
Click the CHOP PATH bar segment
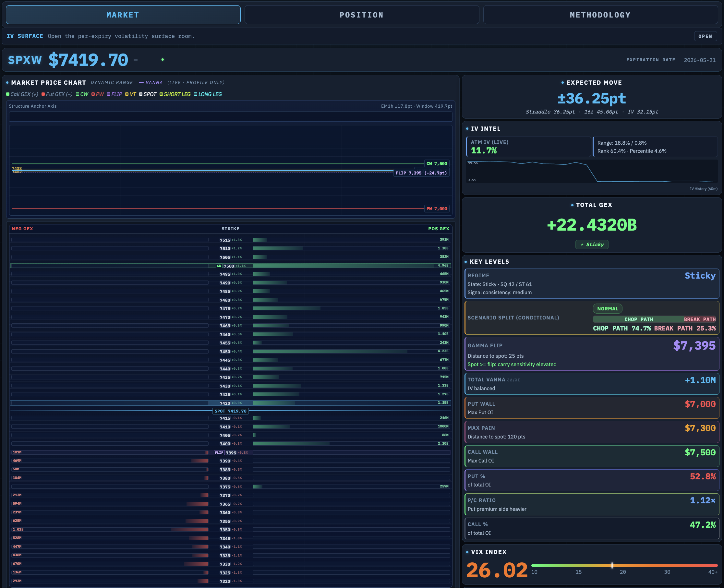click(638, 319)
